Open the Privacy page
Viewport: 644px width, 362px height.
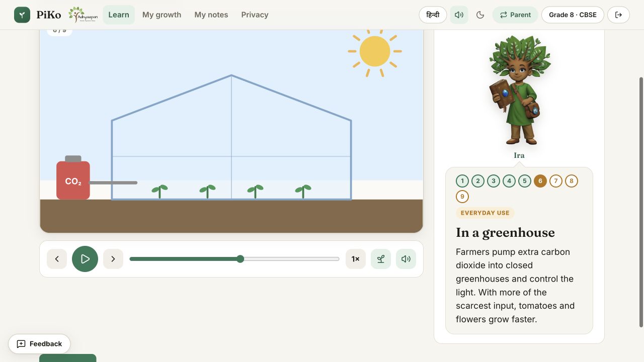255,15
